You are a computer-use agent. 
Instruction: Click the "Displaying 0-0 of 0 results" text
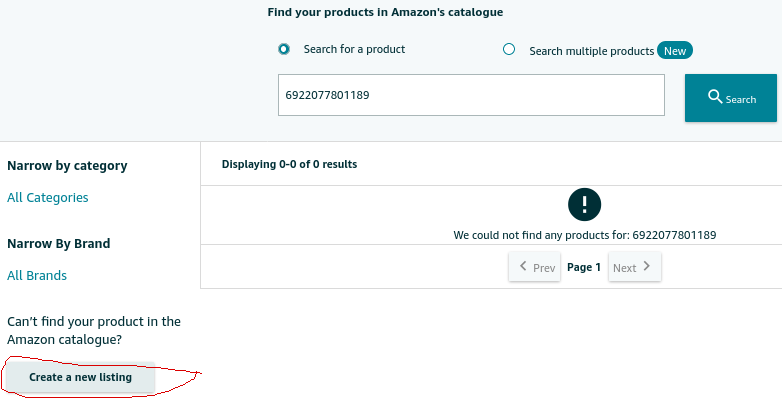(289, 164)
